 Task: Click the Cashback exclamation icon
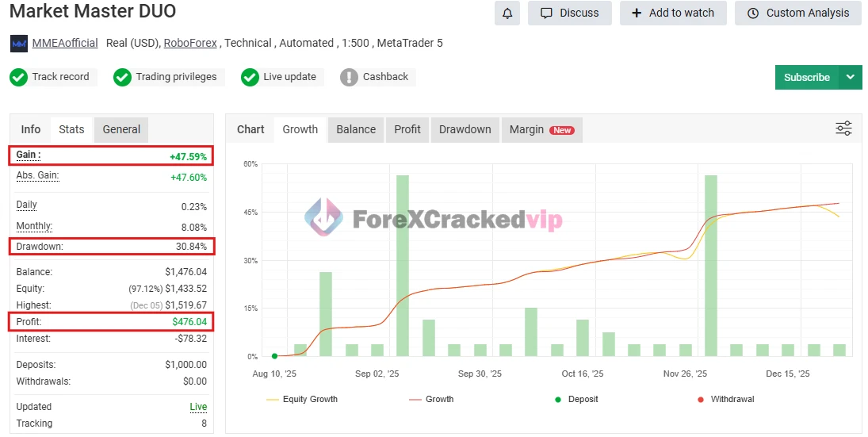coord(349,77)
